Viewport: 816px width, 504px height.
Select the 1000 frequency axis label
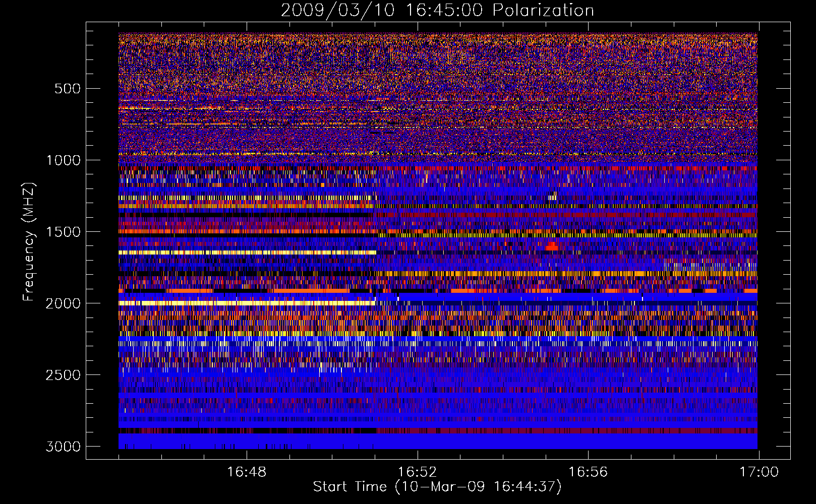(63, 160)
